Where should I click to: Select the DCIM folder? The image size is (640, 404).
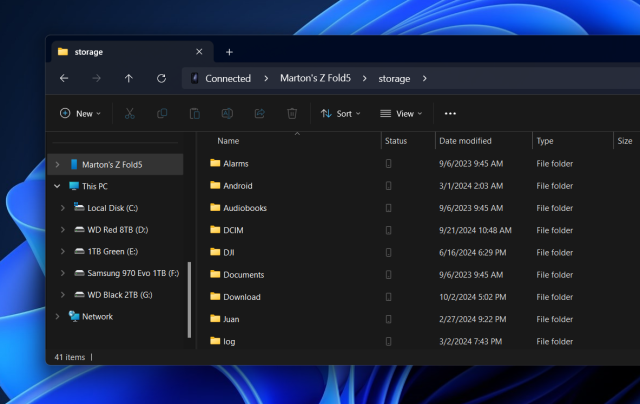[219, 230]
